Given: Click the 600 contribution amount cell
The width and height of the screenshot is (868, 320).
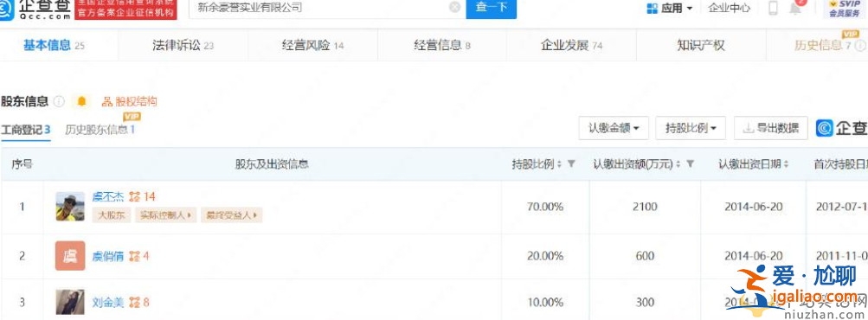Looking at the screenshot, I should 645,256.
